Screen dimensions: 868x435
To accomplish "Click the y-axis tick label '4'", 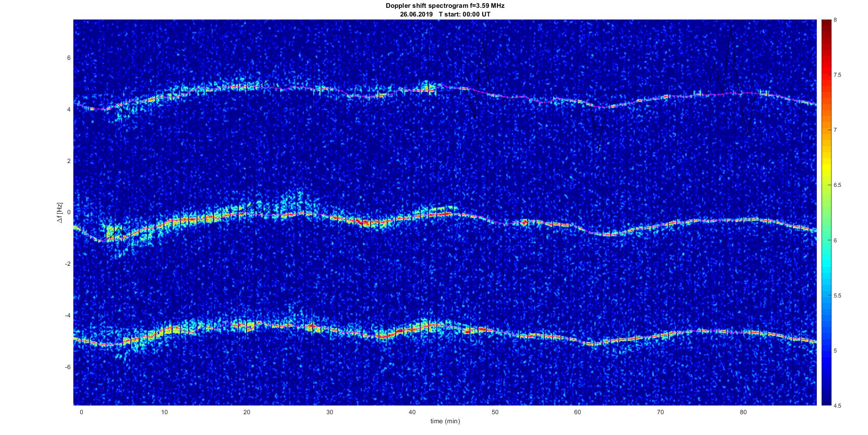I will coord(69,110).
